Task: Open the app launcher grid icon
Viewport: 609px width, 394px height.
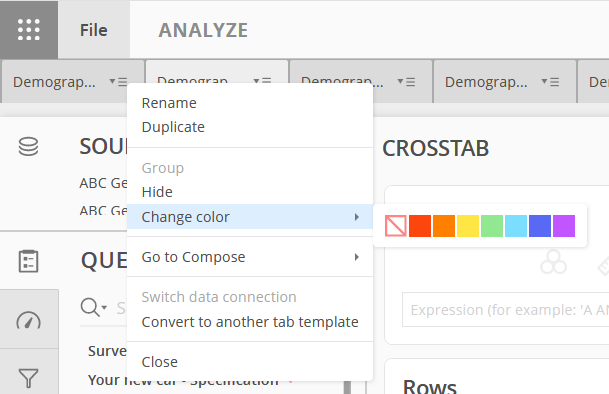Action: coord(29,30)
